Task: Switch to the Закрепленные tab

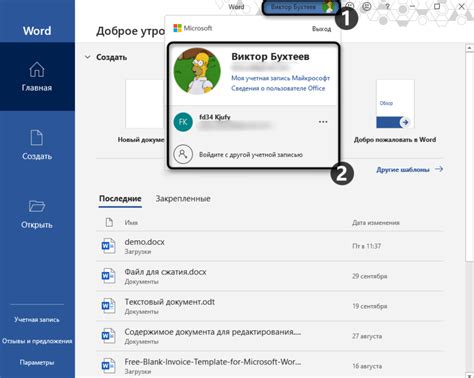Action: [183, 198]
